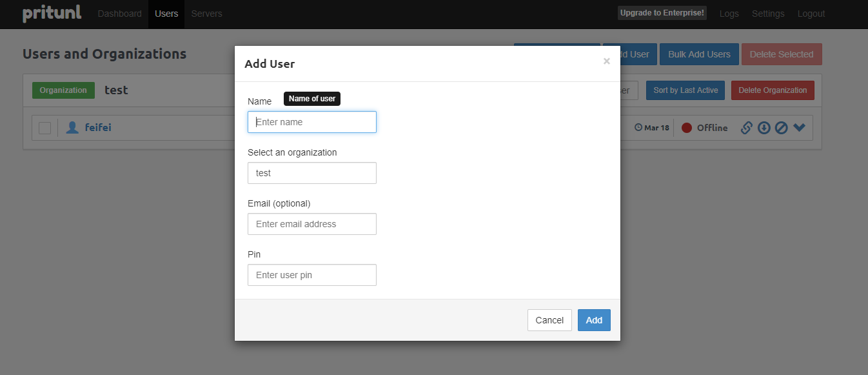
Task: Click the Delete Selected button
Action: point(782,54)
